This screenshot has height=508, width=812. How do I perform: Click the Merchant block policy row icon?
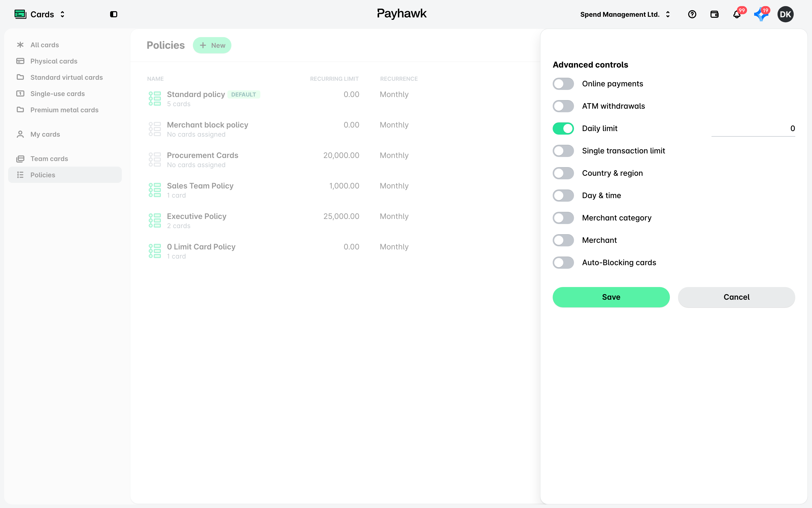coord(155,129)
